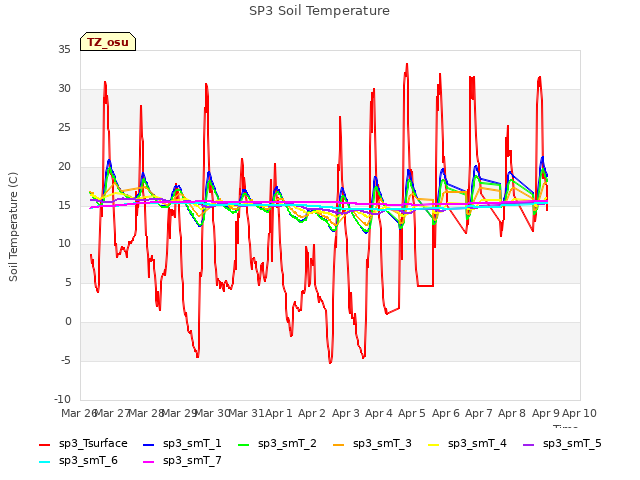640x480 pixels.
Task: Click the Apr 8 x-axis tick label
Action: pos(512,413)
